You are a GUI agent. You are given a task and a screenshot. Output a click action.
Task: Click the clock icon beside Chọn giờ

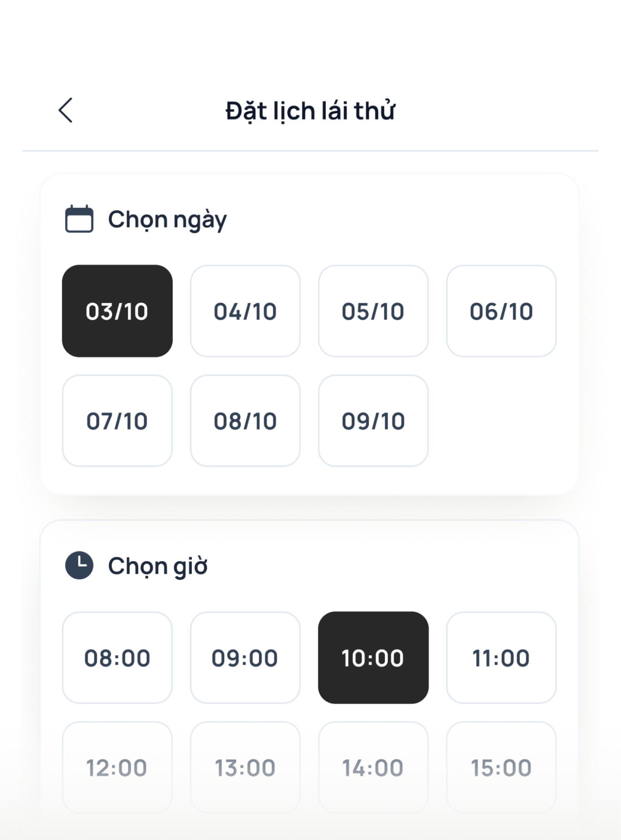pyautogui.click(x=79, y=566)
